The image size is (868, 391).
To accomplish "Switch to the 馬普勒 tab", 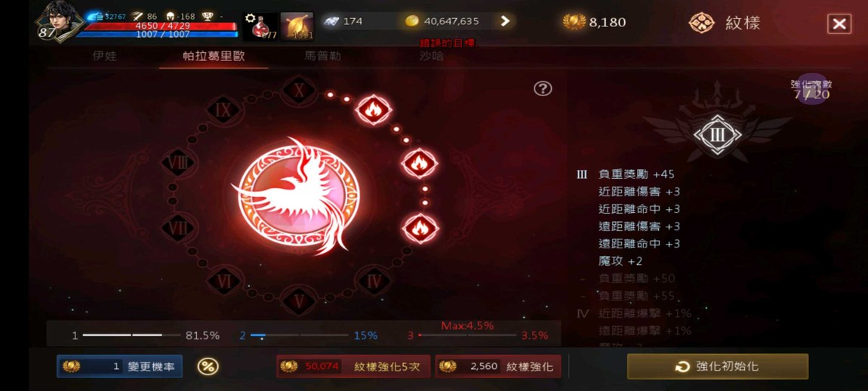I will [322, 56].
